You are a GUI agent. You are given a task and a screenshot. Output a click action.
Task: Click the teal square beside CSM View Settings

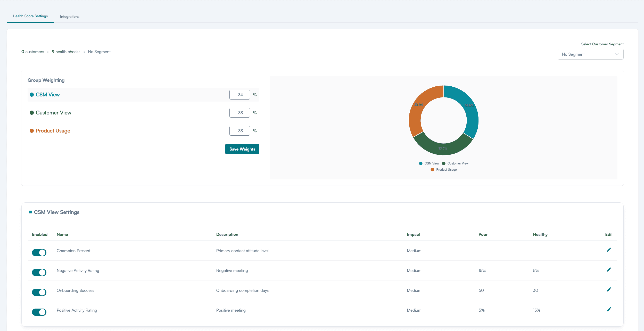tap(30, 212)
